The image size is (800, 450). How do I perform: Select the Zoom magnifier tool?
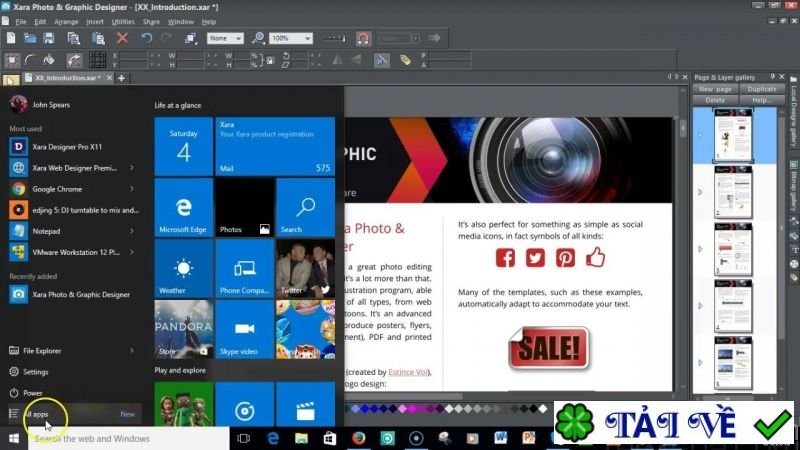(x=258, y=38)
